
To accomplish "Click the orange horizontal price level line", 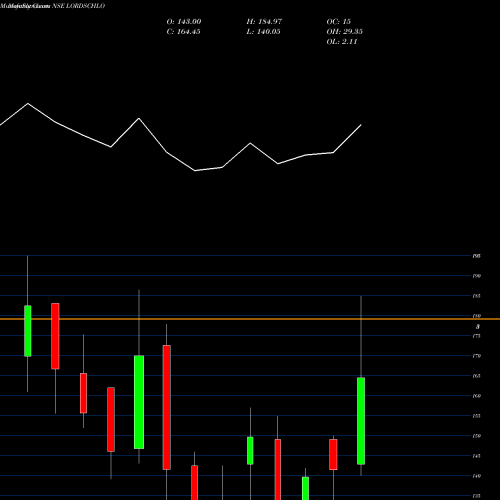I will [250, 319].
